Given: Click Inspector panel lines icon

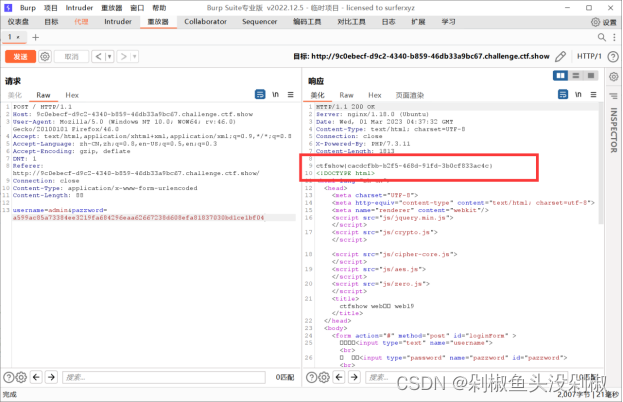Looking at the screenshot, I should click(613, 96).
